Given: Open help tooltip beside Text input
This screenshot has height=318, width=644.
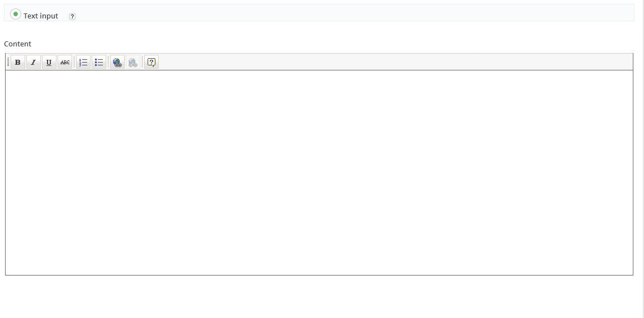Looking at the screenshot, I should tap(72, 16).
